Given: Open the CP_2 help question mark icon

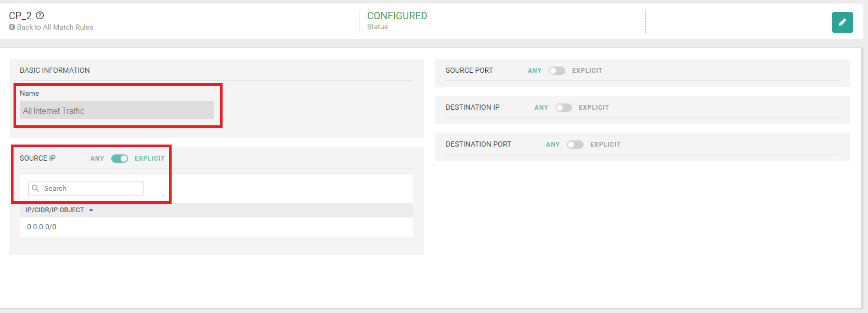Looking at the screenshot, I should click(x=40, y=16).
